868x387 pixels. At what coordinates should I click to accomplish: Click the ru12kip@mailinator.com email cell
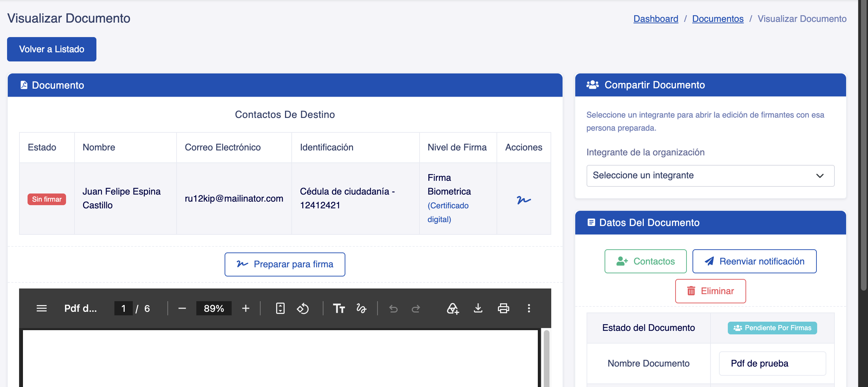coord(234,198)
